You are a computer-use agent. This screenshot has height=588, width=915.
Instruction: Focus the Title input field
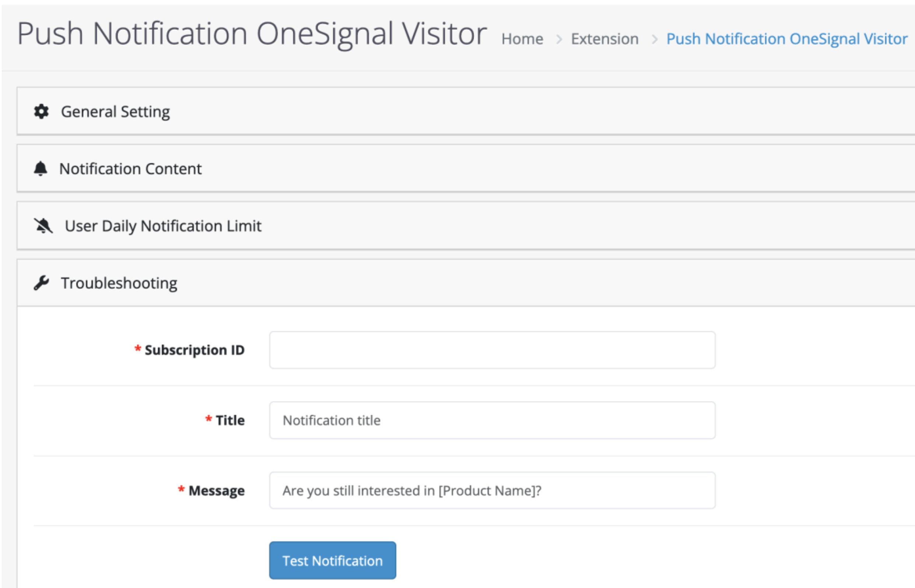point(492,420)
